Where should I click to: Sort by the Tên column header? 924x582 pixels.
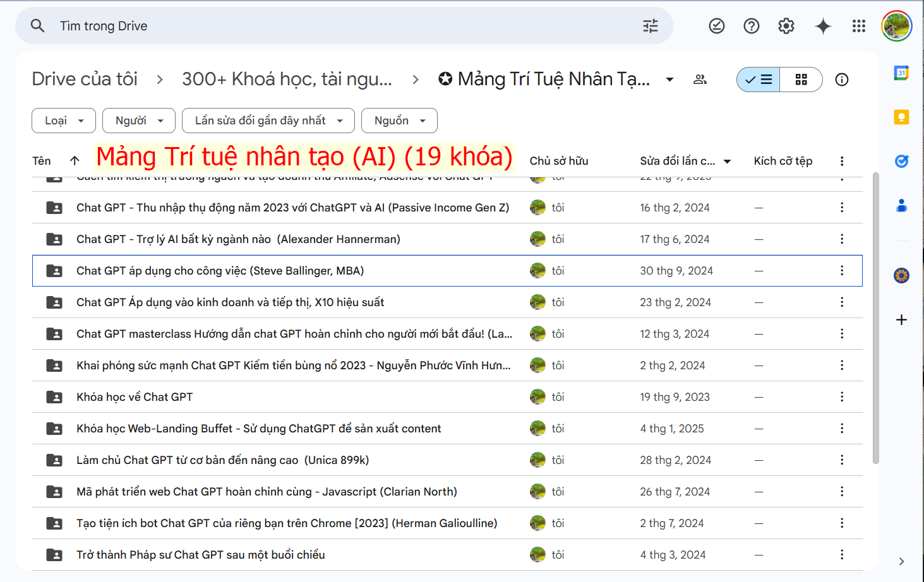coord(42,161)
